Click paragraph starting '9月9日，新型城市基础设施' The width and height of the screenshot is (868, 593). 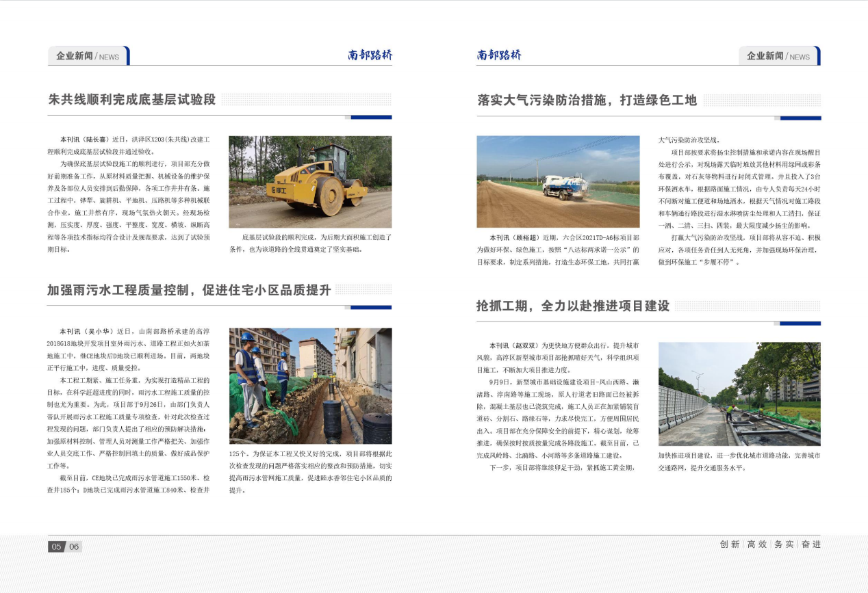(558, 418)
